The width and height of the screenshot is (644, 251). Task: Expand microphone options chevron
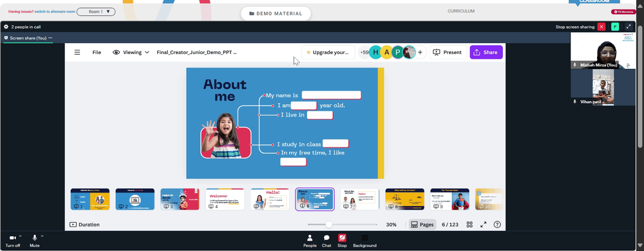[43, 237]
